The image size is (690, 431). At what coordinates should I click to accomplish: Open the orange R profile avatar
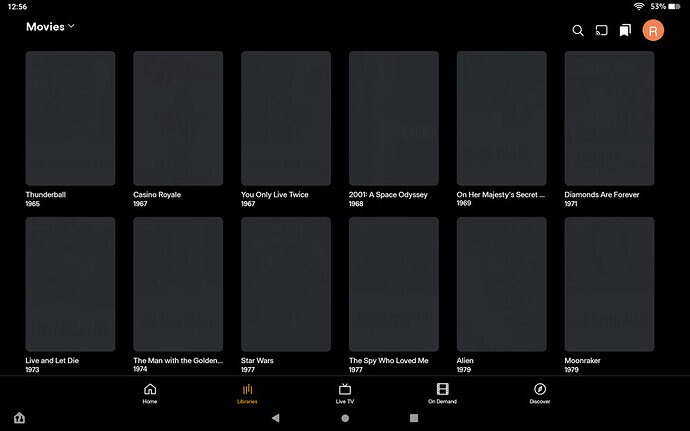[653, 30]
